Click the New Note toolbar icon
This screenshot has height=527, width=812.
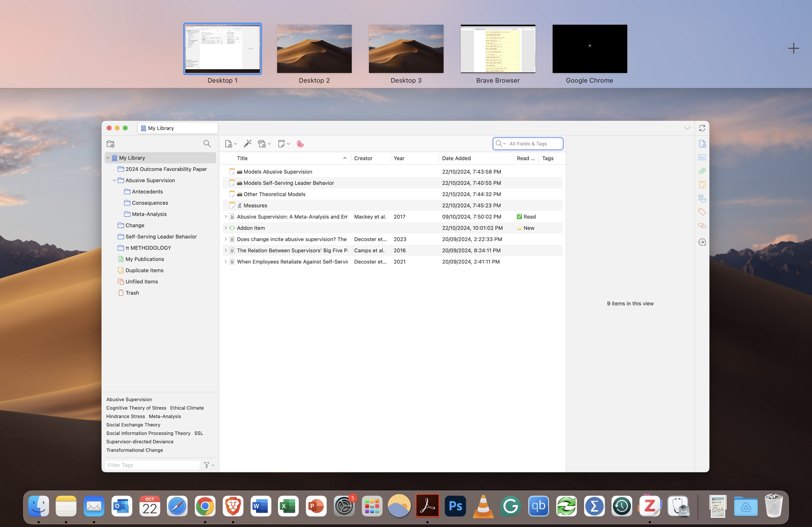click(x=281, y=144)
